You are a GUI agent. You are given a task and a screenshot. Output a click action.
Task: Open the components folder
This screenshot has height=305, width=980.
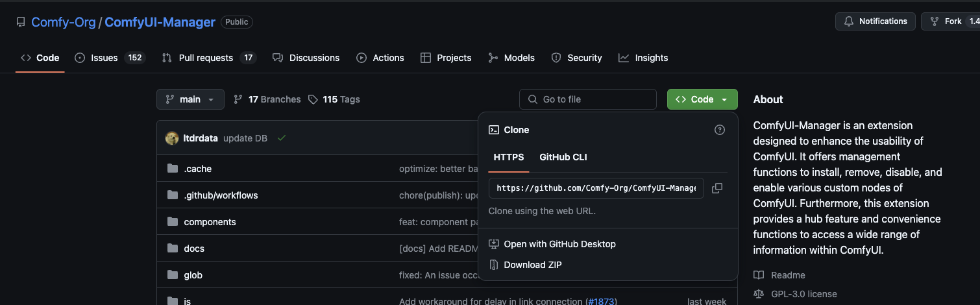(x=210, y=222)
